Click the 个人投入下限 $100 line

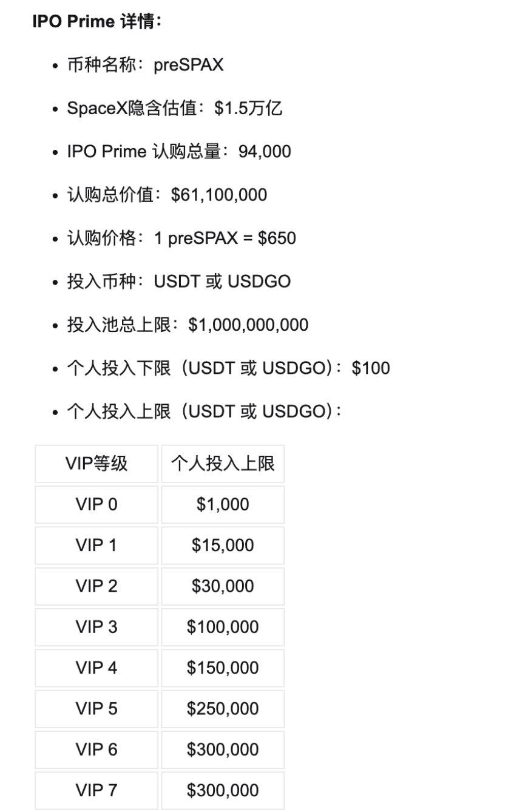click(x=229, y=368)
